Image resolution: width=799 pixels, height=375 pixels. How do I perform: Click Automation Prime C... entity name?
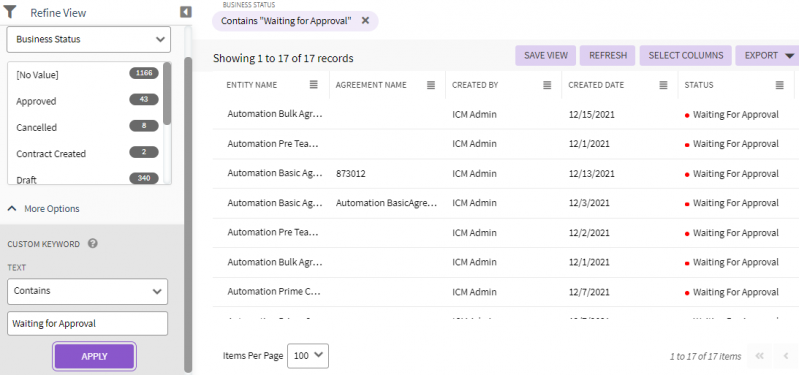(274, 291)
